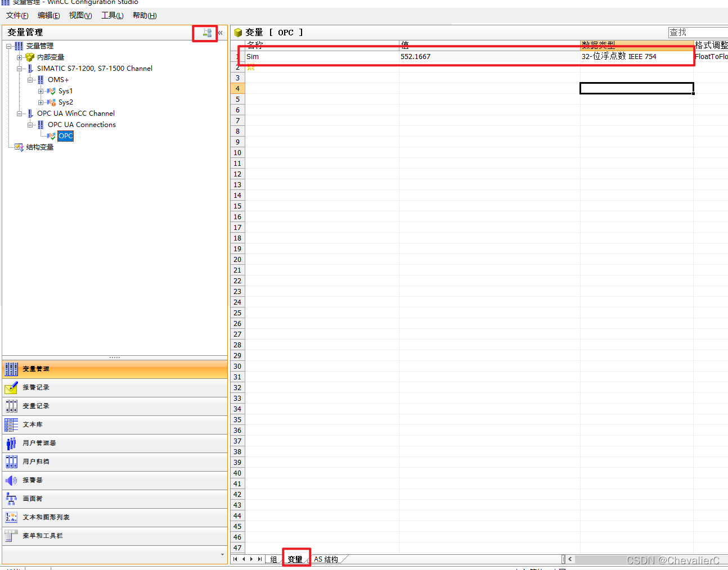Select the 变量管理 root tree node

click(40, 46)
